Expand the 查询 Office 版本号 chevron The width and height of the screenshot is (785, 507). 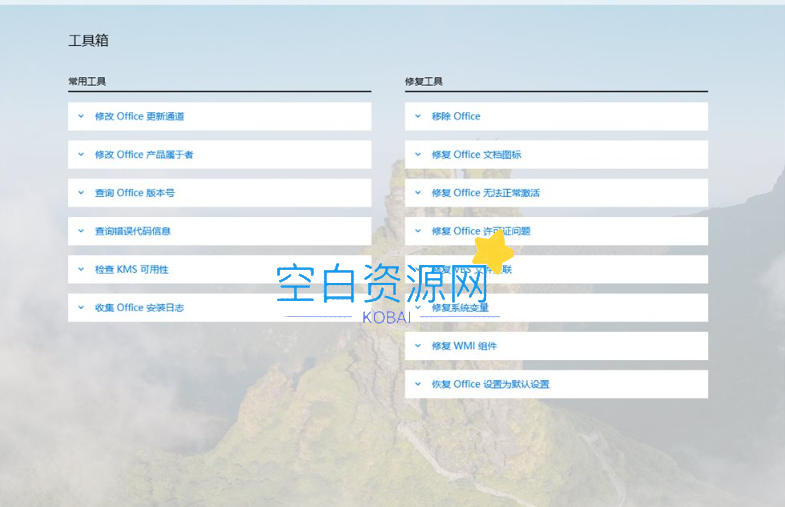[x=81, y=193]
